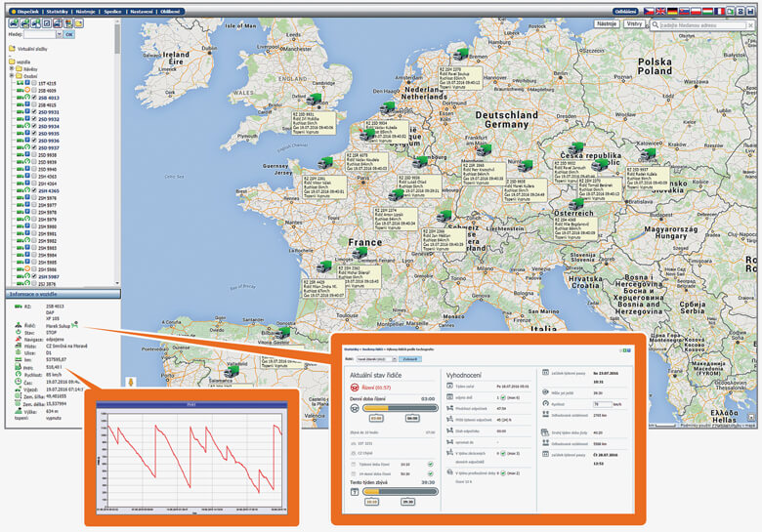
Task: Open the Oblíbené menu
Action: 170,11
